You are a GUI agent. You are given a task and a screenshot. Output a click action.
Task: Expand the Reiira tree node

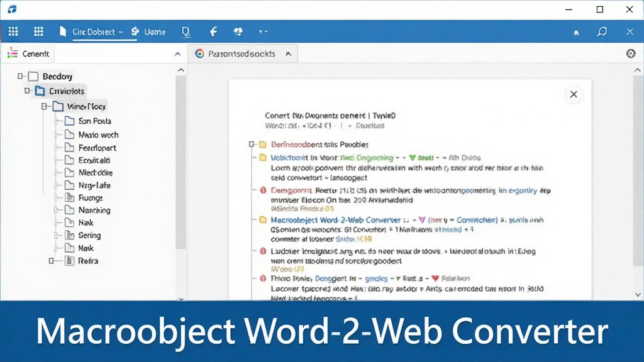point(52,261)
